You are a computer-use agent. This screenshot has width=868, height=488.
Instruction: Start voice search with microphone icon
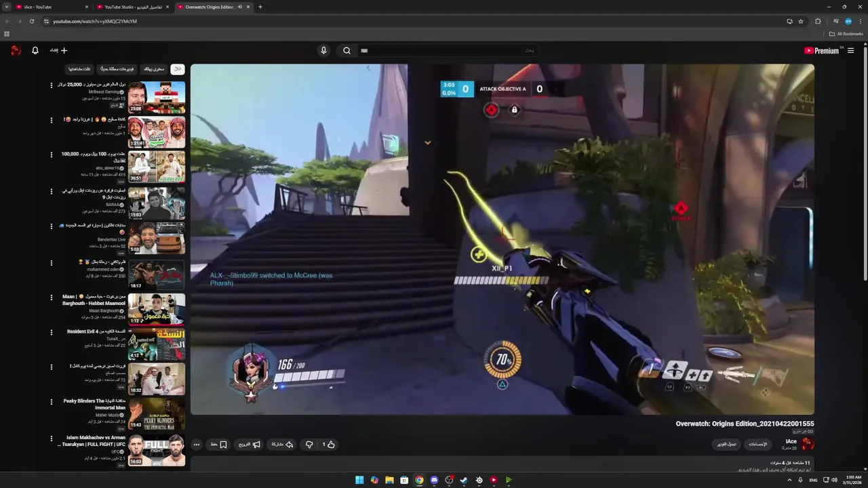click(x=323, y=50)
